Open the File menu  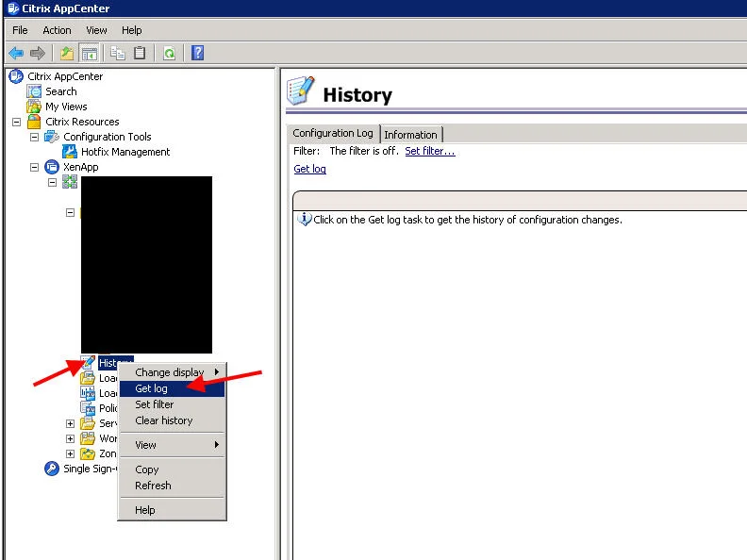click(x=20, y=30)
